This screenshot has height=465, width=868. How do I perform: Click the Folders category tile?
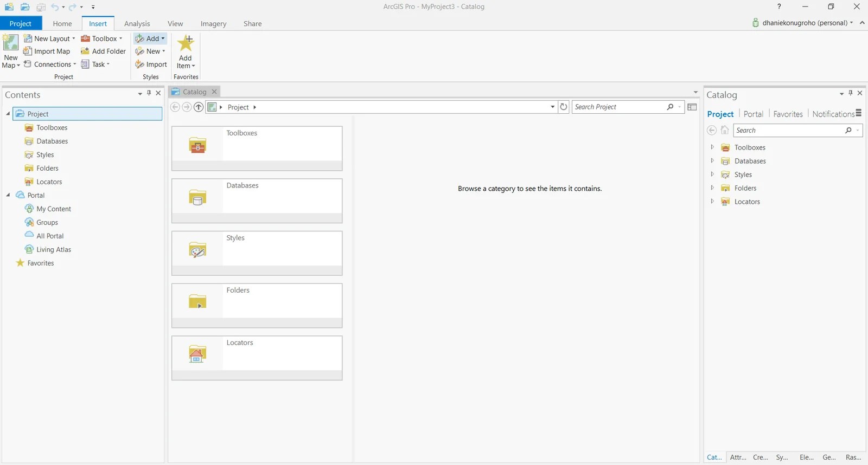pyautogui.click(x=257, y=306)
